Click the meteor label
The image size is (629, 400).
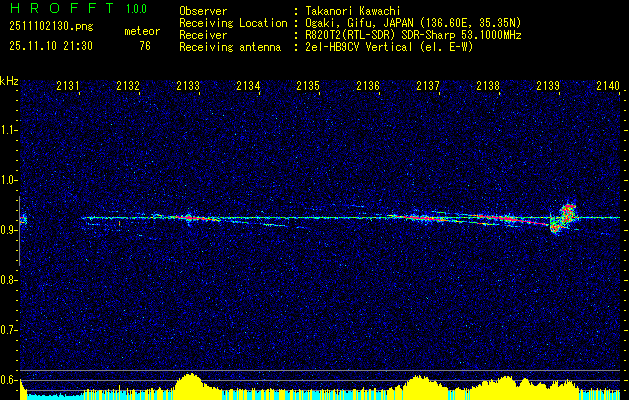[142, 31]
